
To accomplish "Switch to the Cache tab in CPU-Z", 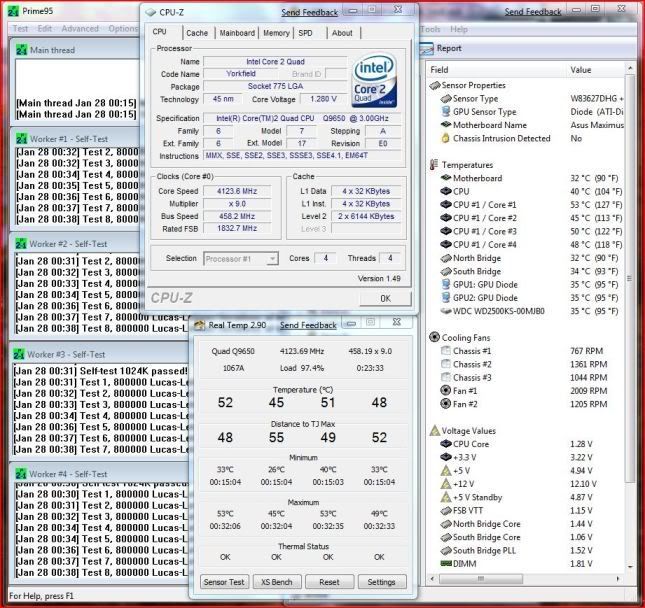I will click(197, 33).
